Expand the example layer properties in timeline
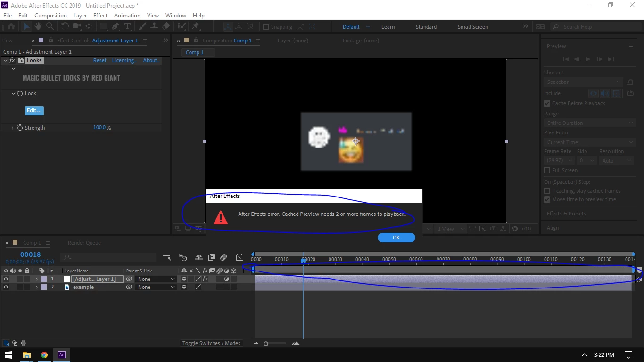Viewport: 644px width, 362px height. click(x=36, y=287)
